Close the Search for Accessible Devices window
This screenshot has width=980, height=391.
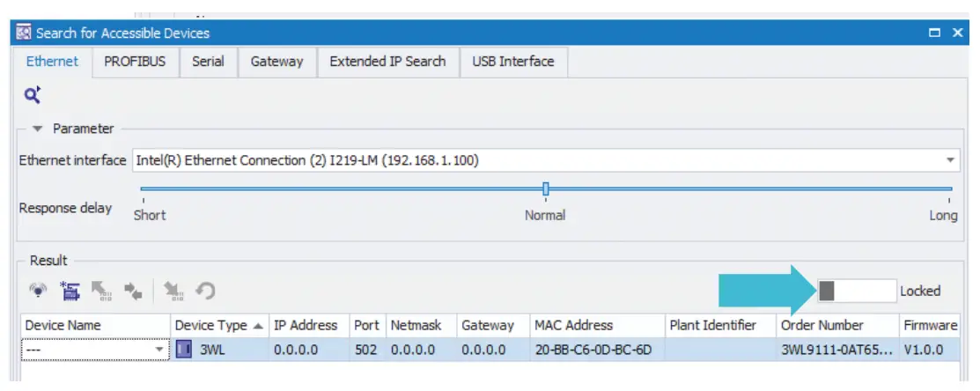click(957, 33)
